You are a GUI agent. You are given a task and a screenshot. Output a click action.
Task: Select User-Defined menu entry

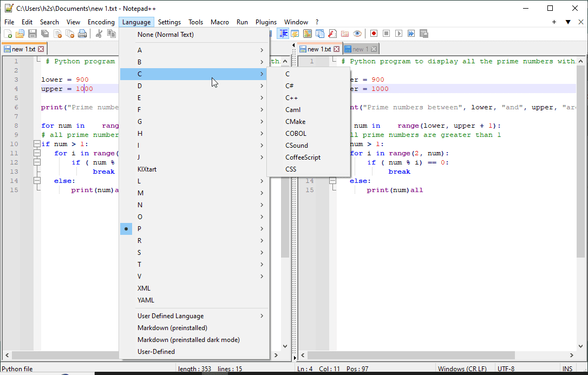coord(194,352)
